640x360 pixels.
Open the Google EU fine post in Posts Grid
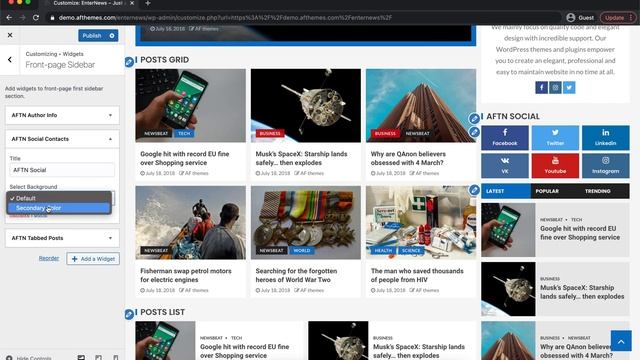point(184,158)
